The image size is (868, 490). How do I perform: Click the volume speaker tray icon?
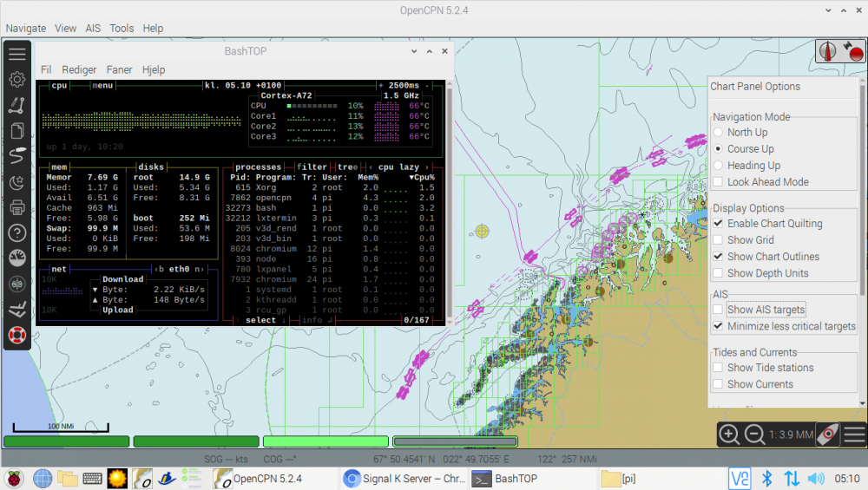click(x=816, y=479)
